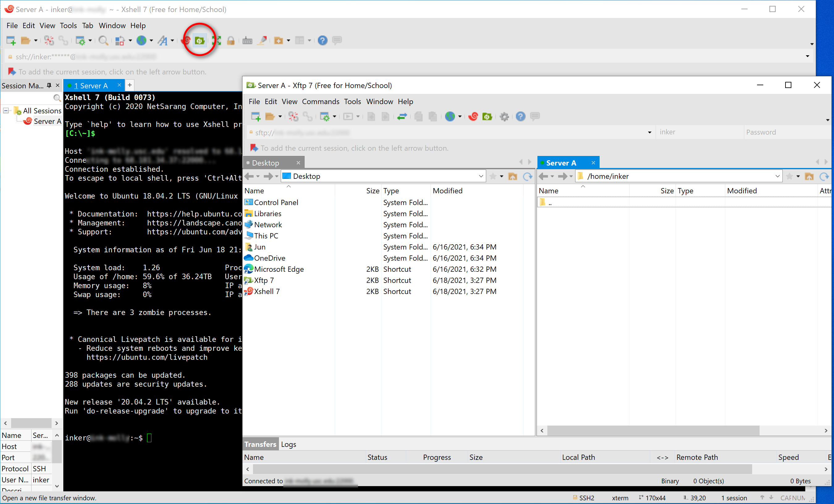Open the Commands menu in Xftp
This screenshot has height=504, width=834.
coord(320,102)
